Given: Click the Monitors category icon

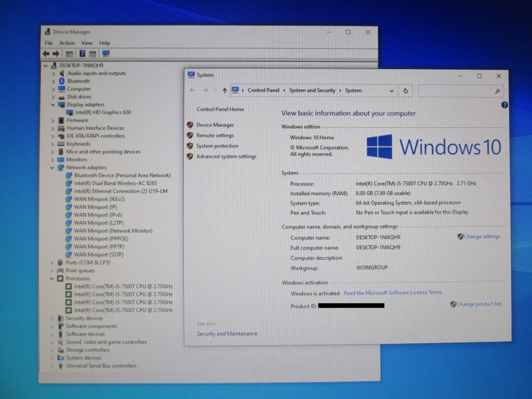Looking at the screenshot, I should [x=61, y=159].
